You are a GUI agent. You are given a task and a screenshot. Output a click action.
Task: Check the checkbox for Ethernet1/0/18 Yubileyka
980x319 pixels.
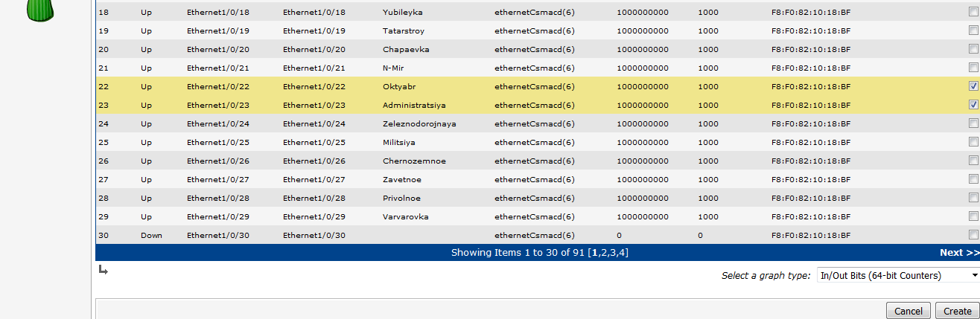tap(973, 12)
